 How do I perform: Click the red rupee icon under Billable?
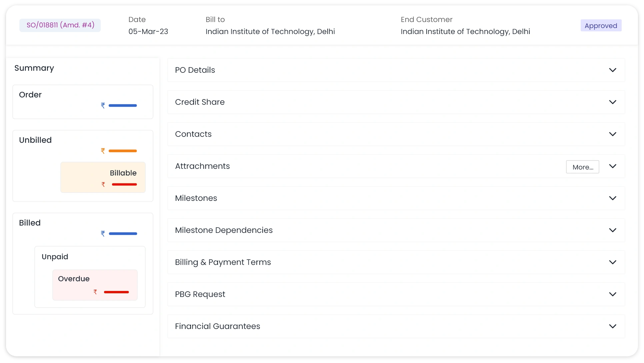click(x=103, y=185)
